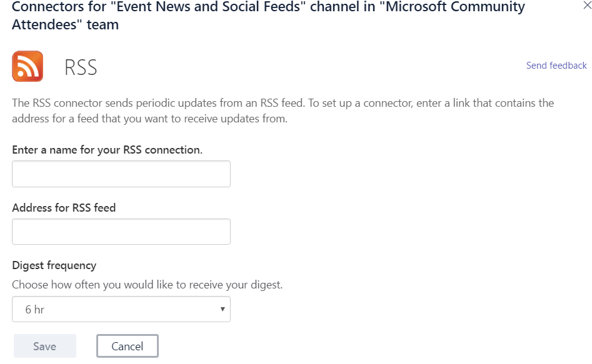The width and height of the screenshot is (592, 364).
Task: Click the "Address for RSS feed" label
Action: pos(64,208)
